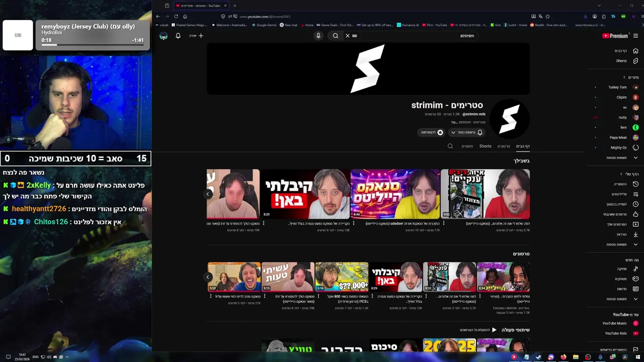Show next videos with the top row carousel arrow
The image size is (644, 362).
pos(208,194)
